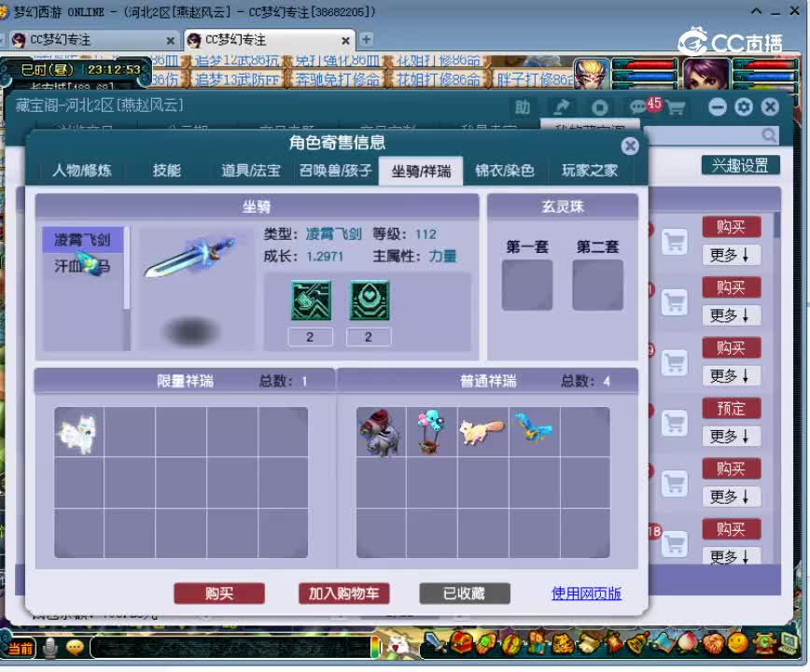The width and height of the screenshot is (810, 672).
Task: Expand 更多 under the 预定 listing
Action: (x=731, y=437)
